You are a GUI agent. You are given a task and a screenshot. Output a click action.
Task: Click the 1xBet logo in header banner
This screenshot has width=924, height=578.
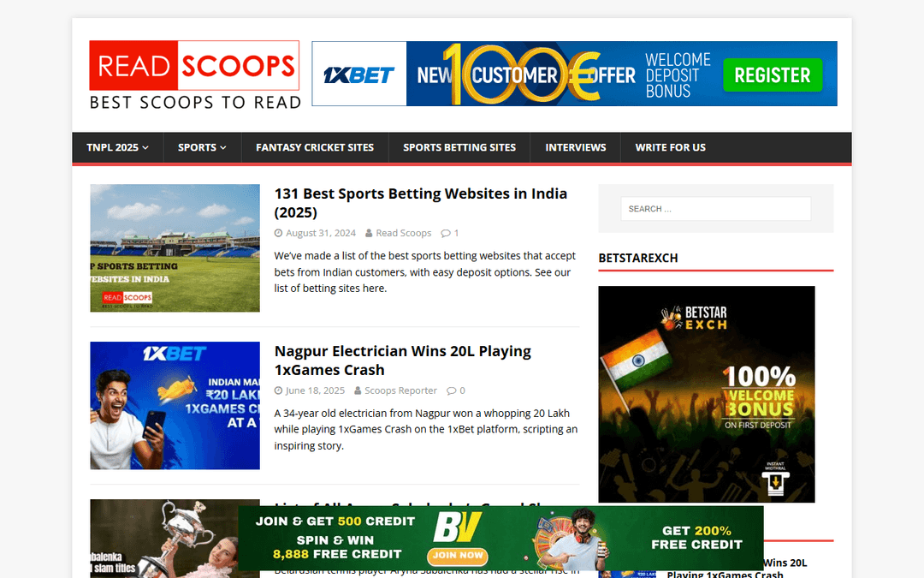click(x=358, y=74)
